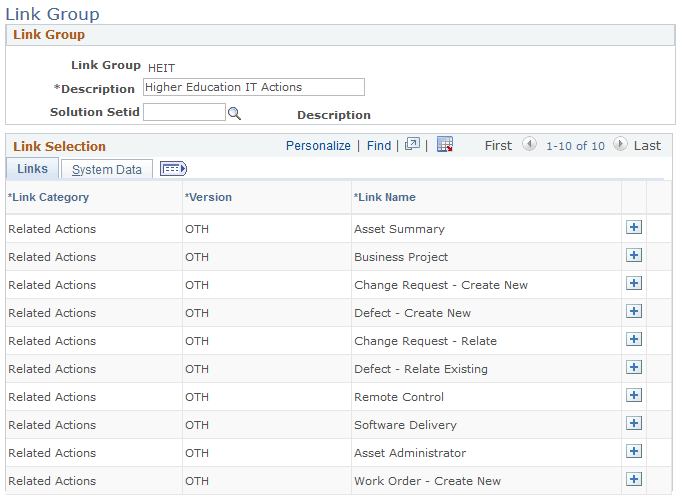The width and height of the screenshot is (684, 502).
Task: Add row after Asset Summary
Action: tap(634, 227)
